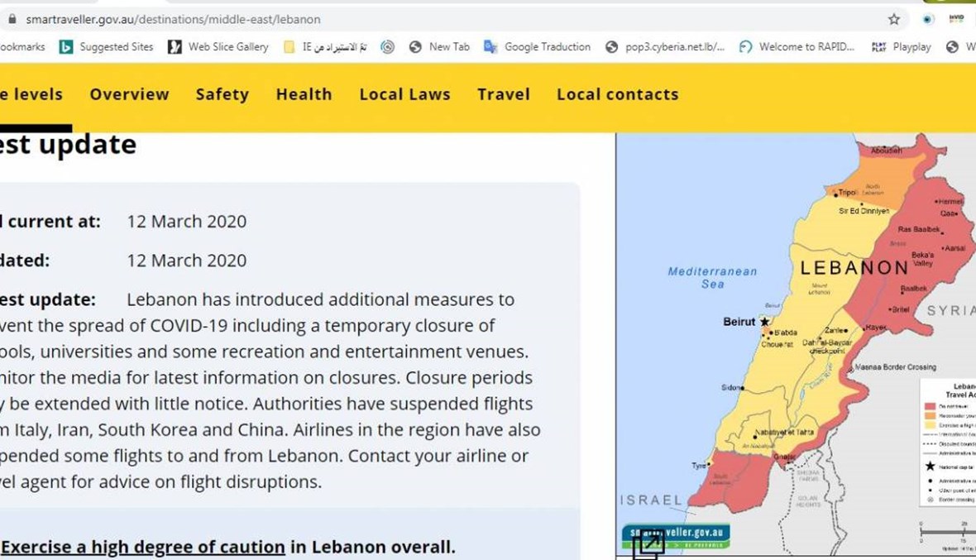Click the Lebanon travel advice map image
The image size is (976, 560).
tap(794, 331)
